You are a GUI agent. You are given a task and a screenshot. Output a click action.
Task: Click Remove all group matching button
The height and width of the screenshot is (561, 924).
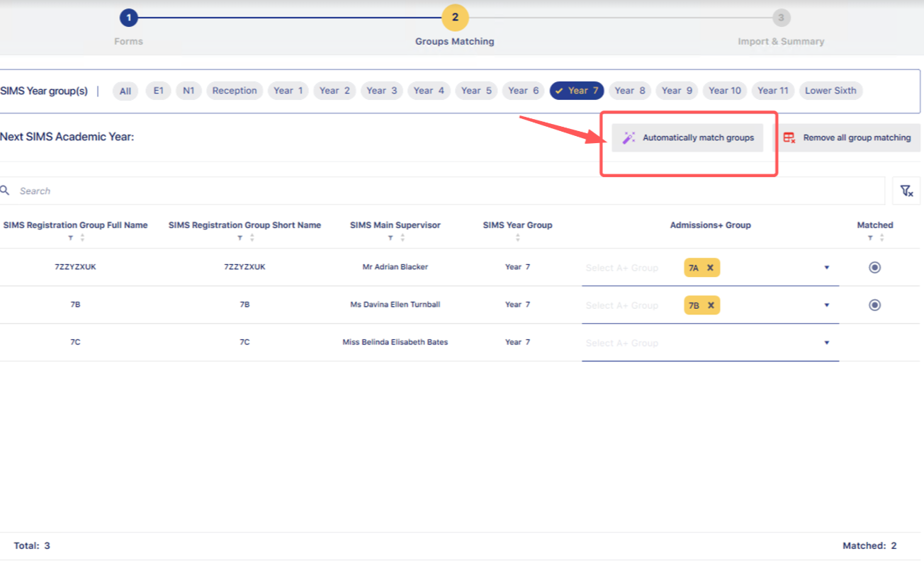(x=847, y=138)
